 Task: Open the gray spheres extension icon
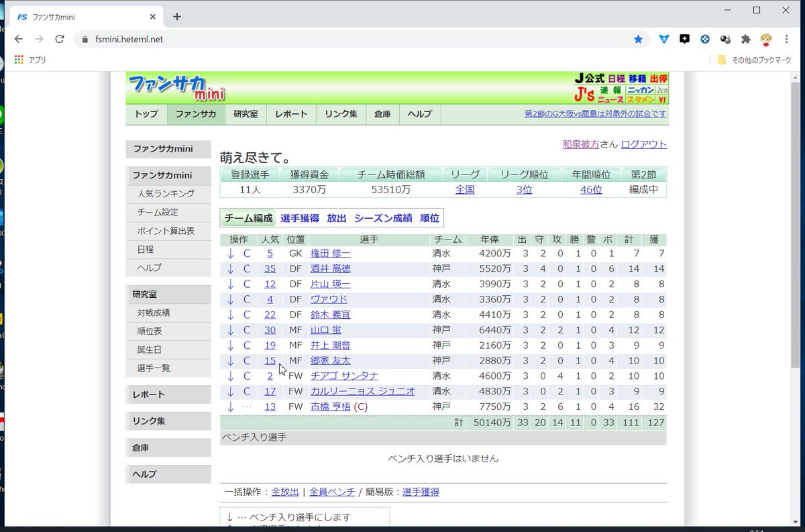725,39
